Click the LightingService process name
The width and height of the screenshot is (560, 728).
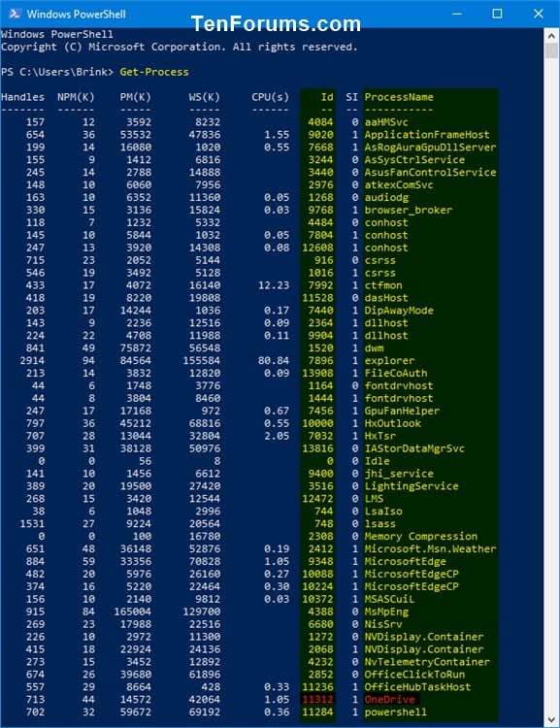[412, 485]
